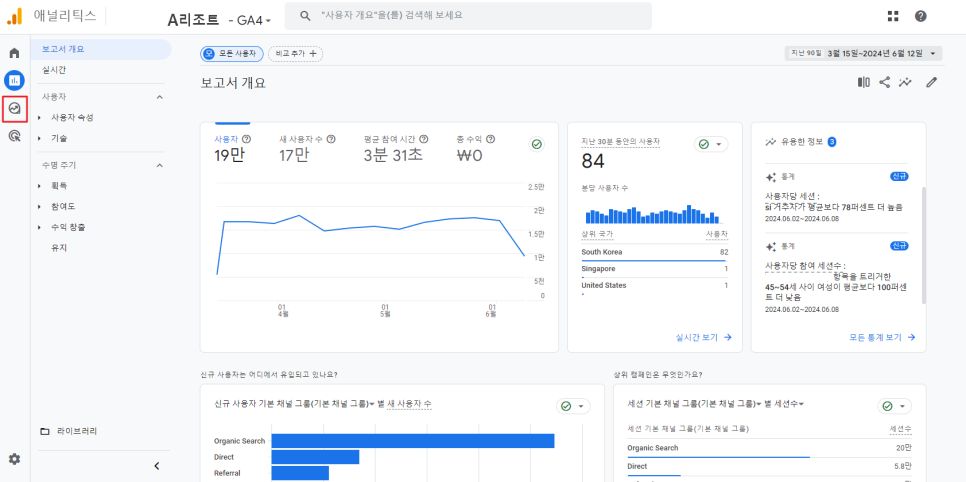Go to Home icon in left rail
This screenshot has width=966, height=482.
coord(14,53)
